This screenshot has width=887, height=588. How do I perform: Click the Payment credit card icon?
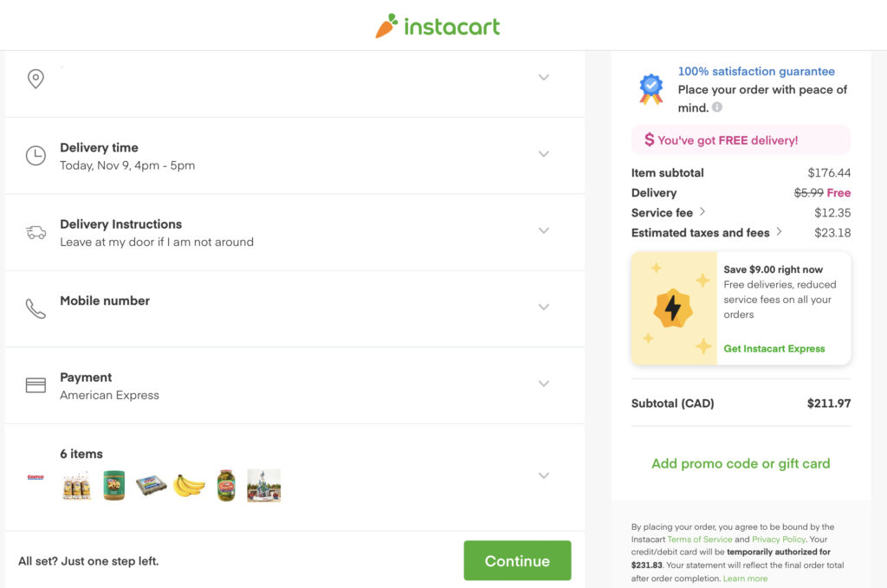36,385
